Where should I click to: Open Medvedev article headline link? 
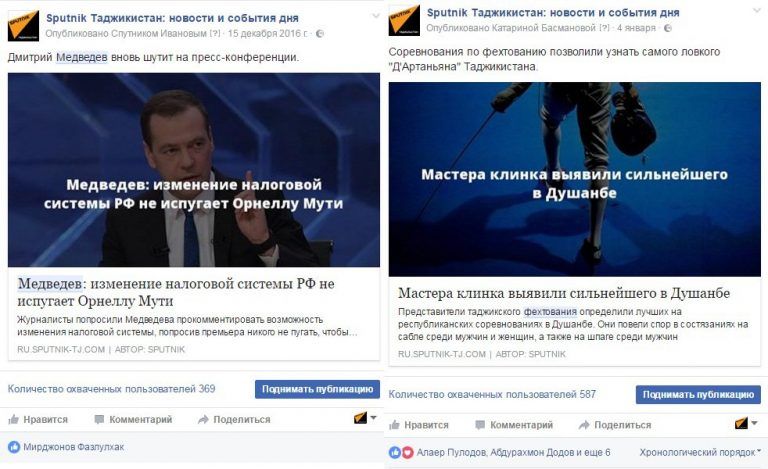pos(176,292)
